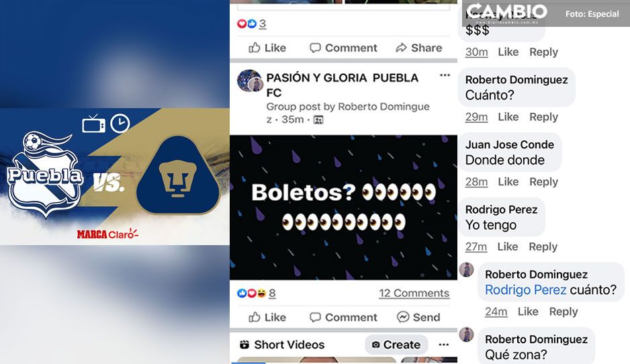Click the clock icon on match banner
Image resolution: width=630 pixels, height=364 pixels.
[120, 124]
